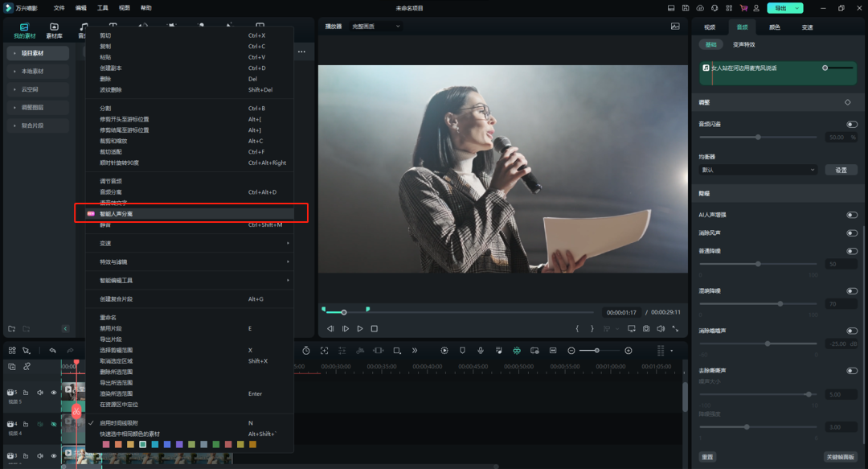Image resolution: width=868 pixels, height=469 pixels.
Task: Click the snapshot image icon at player top-right
Action: pos(675,26)
